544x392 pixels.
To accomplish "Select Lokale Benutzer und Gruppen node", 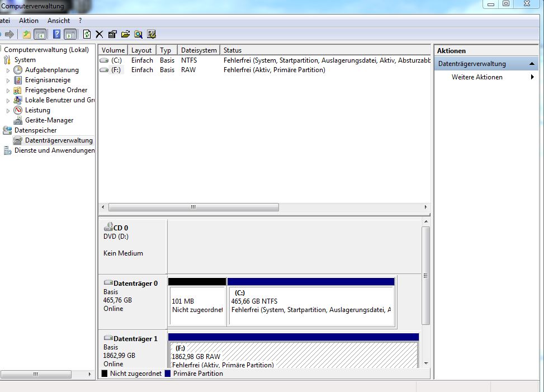I will 59,100.
